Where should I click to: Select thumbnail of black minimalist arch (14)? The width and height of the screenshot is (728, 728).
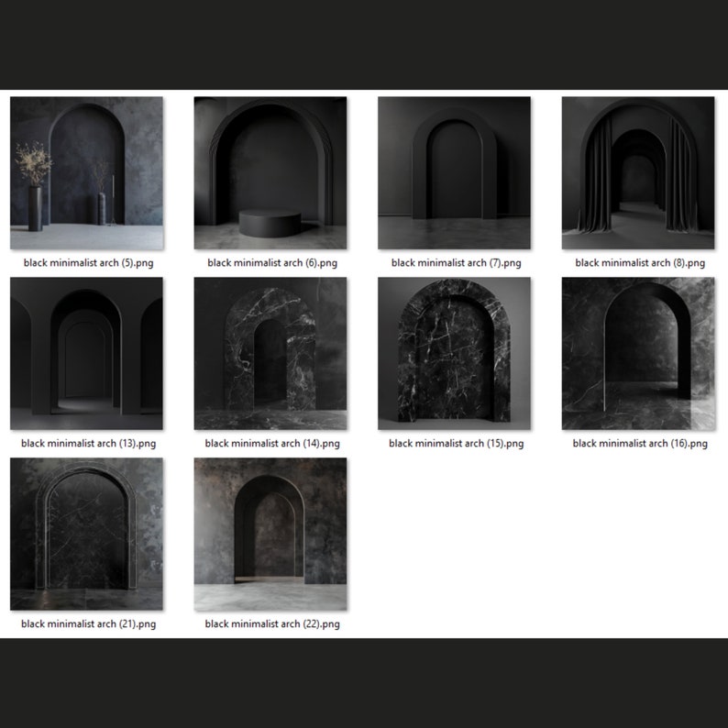[270, 353]
